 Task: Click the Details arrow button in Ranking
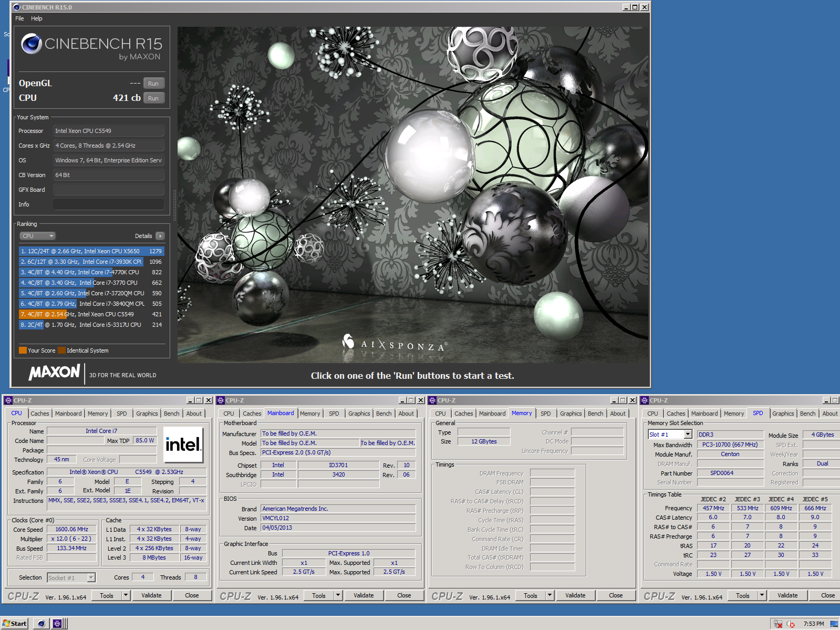click(160, 236)
